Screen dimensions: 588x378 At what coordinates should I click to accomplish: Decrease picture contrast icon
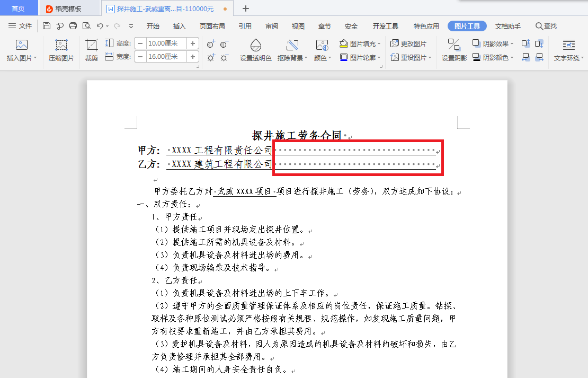[x=224, y=45]
